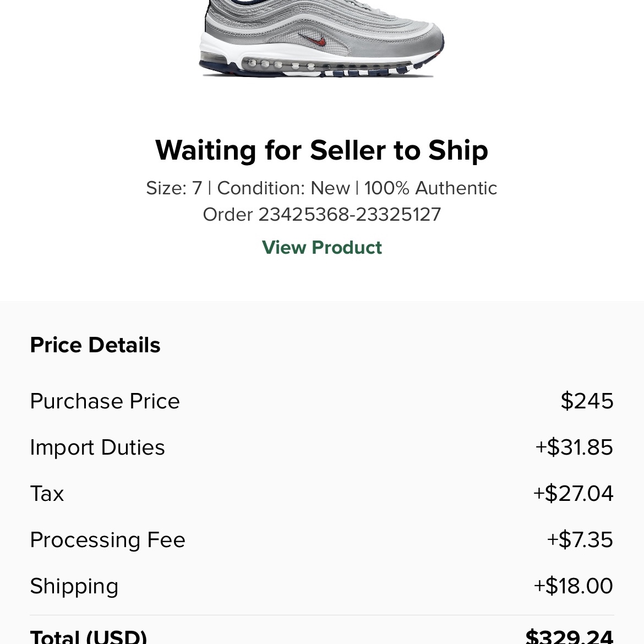Select the Import Duties row label

pyautogui.click(x=97, y=447)
